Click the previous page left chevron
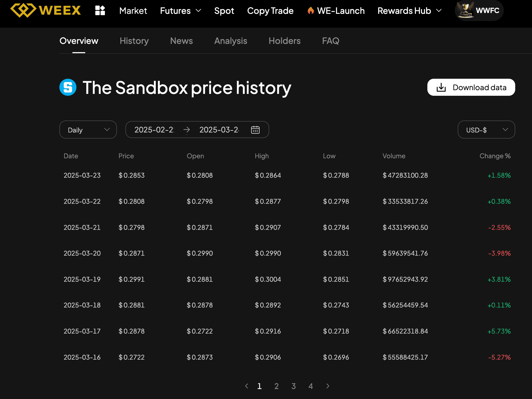Image resolution: width=532 pixels, height=399 pixels. pyautogui.click(x=247, y=386)
